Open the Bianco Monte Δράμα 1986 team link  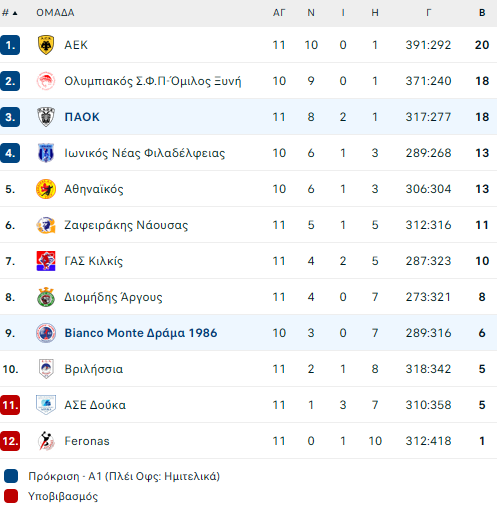[x=141, y=333]
